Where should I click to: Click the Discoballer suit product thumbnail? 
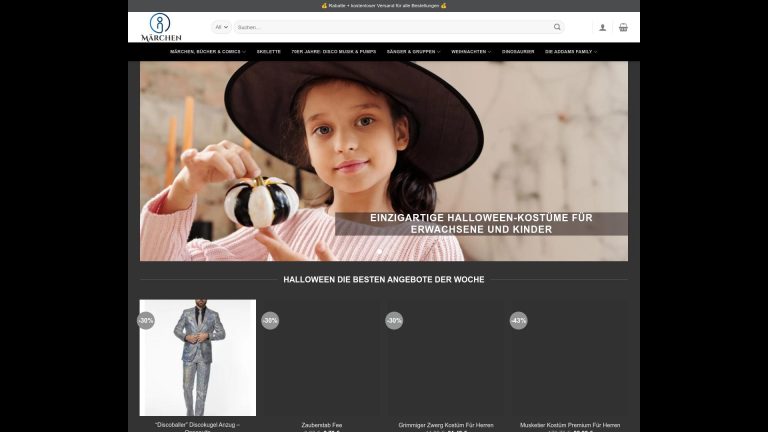[x=198, y=358]
